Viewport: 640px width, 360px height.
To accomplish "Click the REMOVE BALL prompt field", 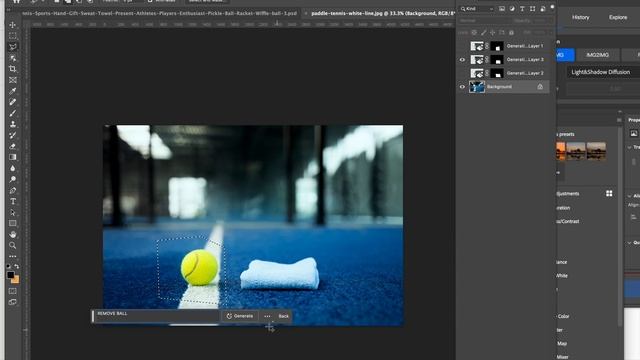I will coord(156,316).
